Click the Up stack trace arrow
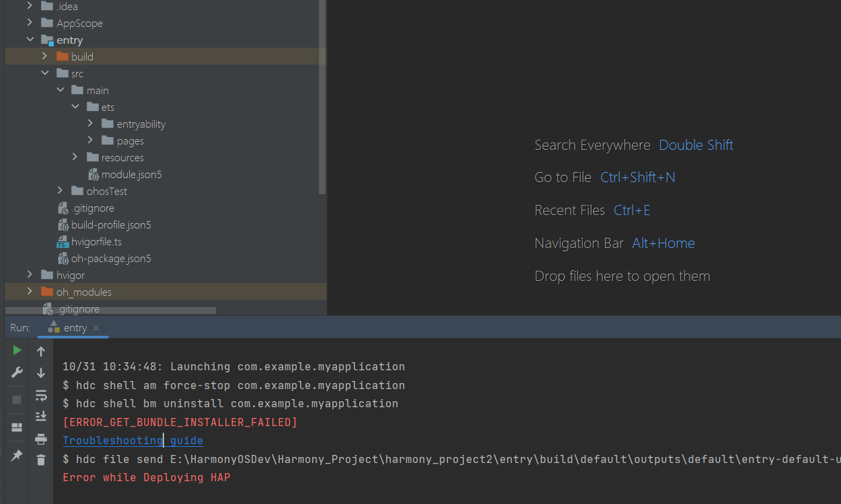This screenshot has width=841, height=504. (x=41, y=351)
